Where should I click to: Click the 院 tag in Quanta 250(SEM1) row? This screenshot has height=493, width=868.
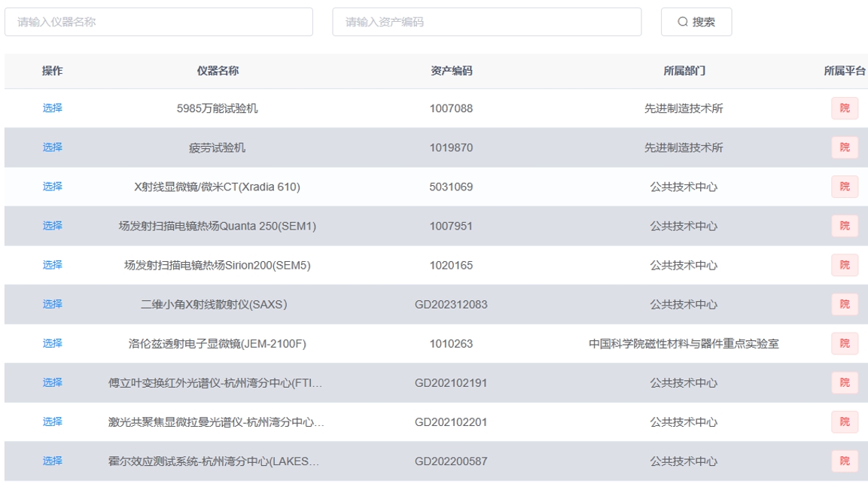(x=845, y=226)
